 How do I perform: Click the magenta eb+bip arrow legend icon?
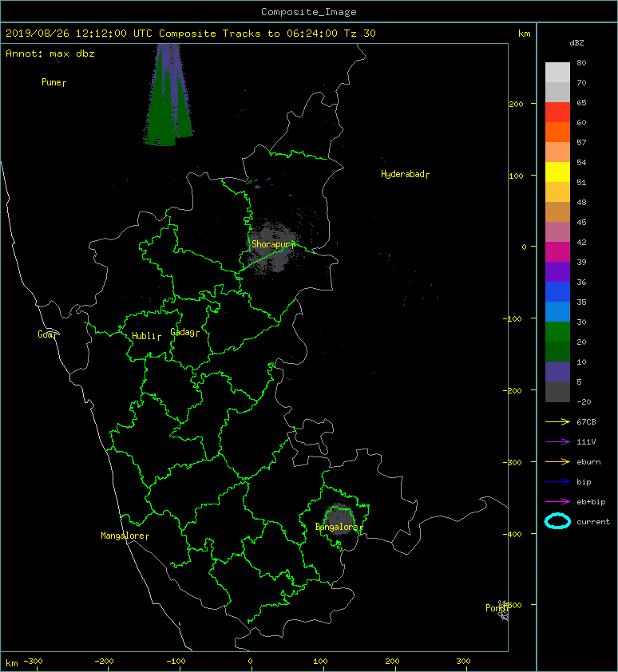[557, 502]
